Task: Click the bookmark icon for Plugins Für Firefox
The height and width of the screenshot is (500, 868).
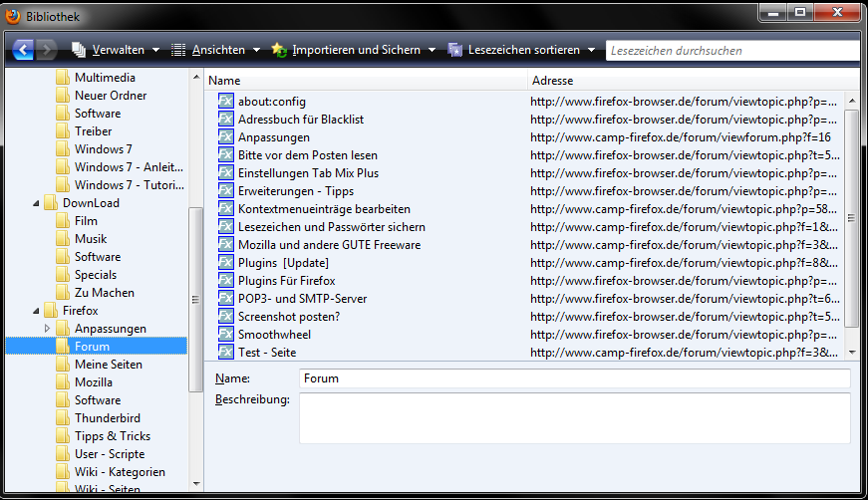Action: pyautogui.click(x=226, y=281)
